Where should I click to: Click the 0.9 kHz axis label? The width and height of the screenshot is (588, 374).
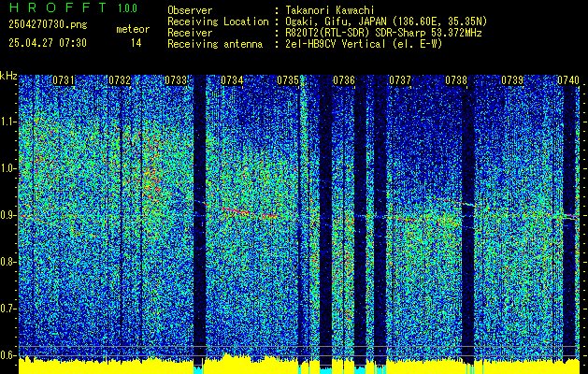coord(7,215)
